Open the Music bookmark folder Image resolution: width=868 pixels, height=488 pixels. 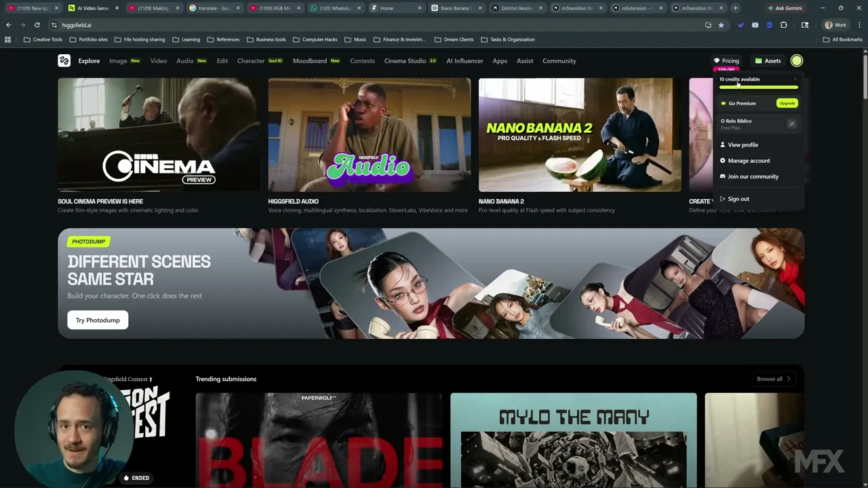pyautogui.click(x=355, y=39)
